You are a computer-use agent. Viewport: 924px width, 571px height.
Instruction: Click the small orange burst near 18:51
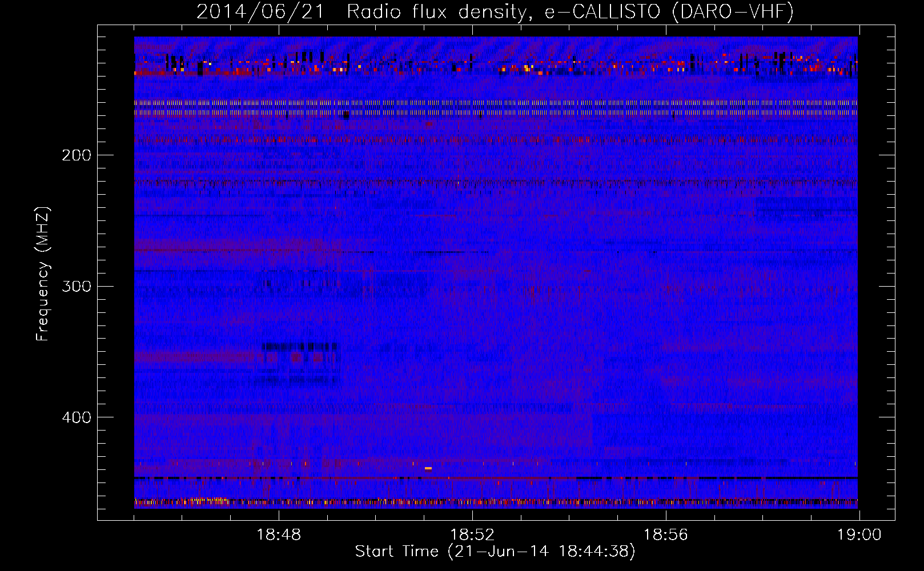tap(428, 468)
